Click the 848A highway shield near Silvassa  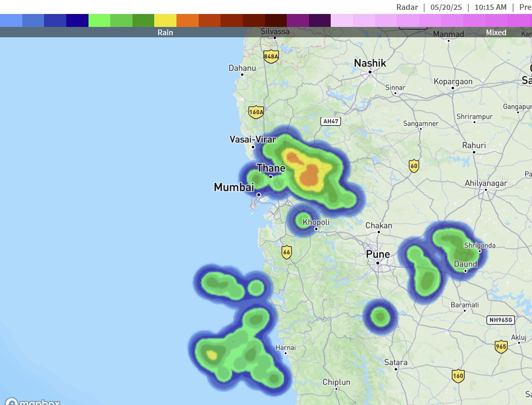271,56
